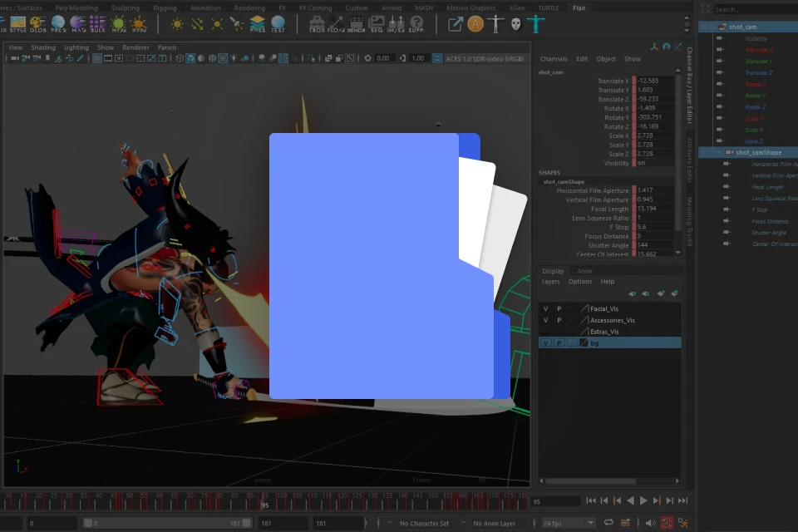The width and height of the screenshot is (798, 532).
Task: Open the Channels menu in channel box
Action: (x=554, y=58)
